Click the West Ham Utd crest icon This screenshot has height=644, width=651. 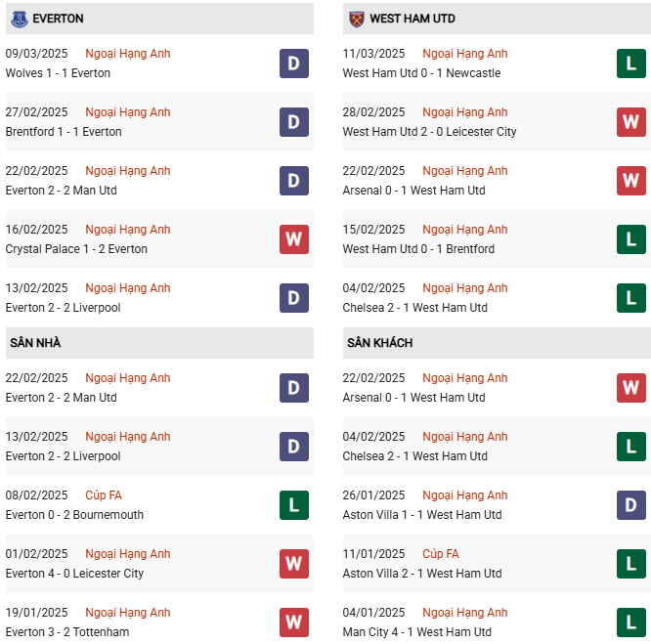coord(356,19)
